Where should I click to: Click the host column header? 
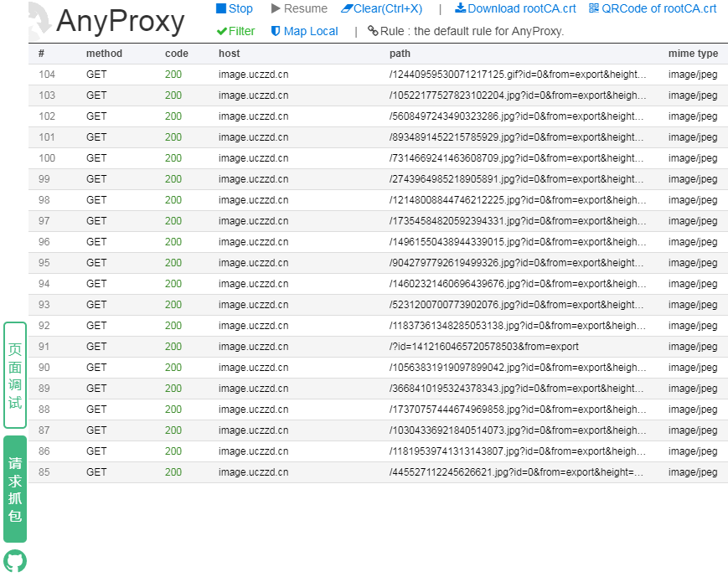pos(230,54)
